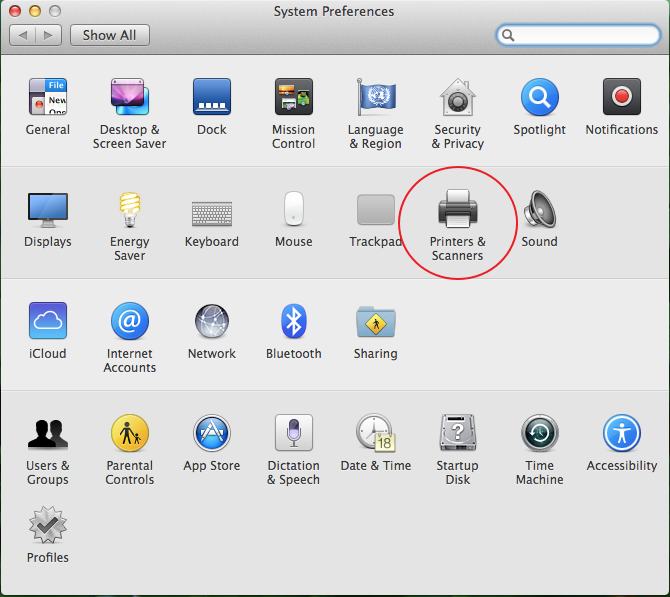Screen dimensions: 670x597
Task: Click the magnifying glass in search field
Action: pyautogui.click(x=508, y=35)
